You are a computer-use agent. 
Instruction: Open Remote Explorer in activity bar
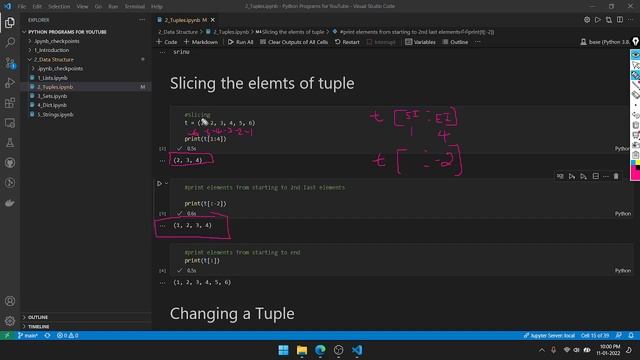tap(10, 123)
